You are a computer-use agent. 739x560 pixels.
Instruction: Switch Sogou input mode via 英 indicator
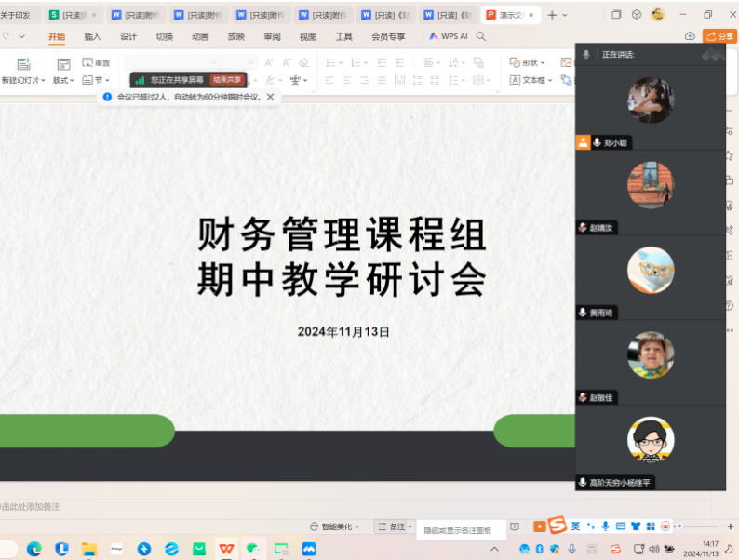[575, 527]
